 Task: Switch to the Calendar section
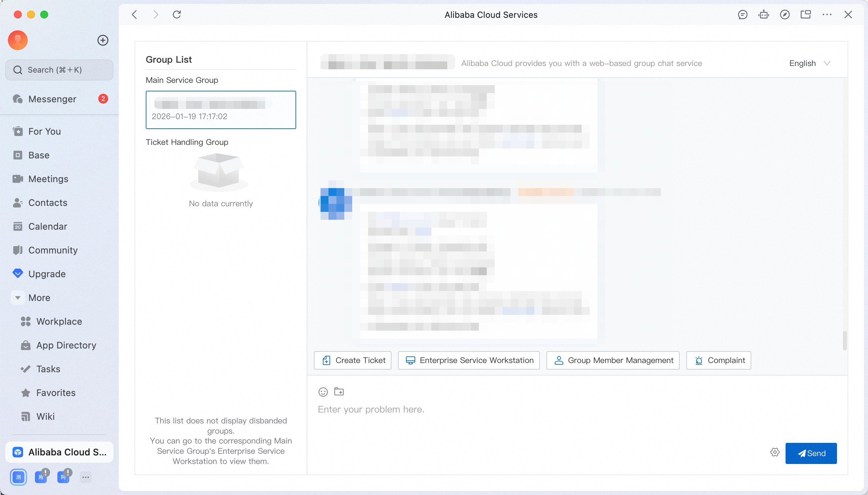point(47,226)
